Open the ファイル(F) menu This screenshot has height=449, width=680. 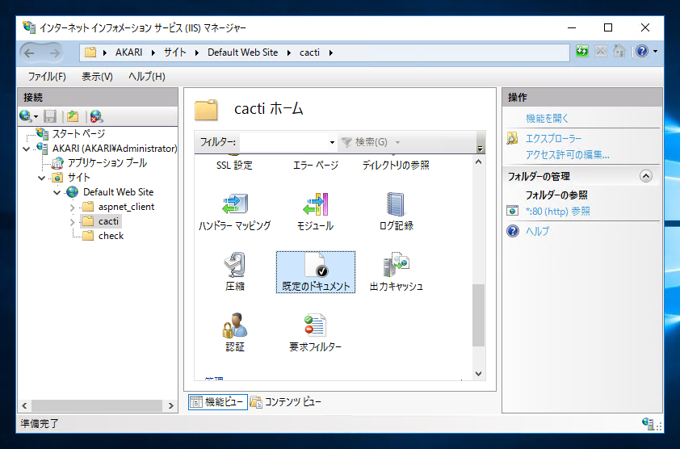pyautogui.click(x=47, y=77)
